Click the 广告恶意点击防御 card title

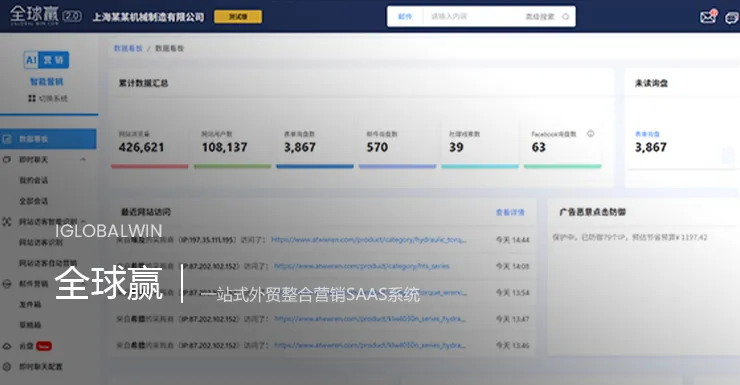tap(592, 212)
